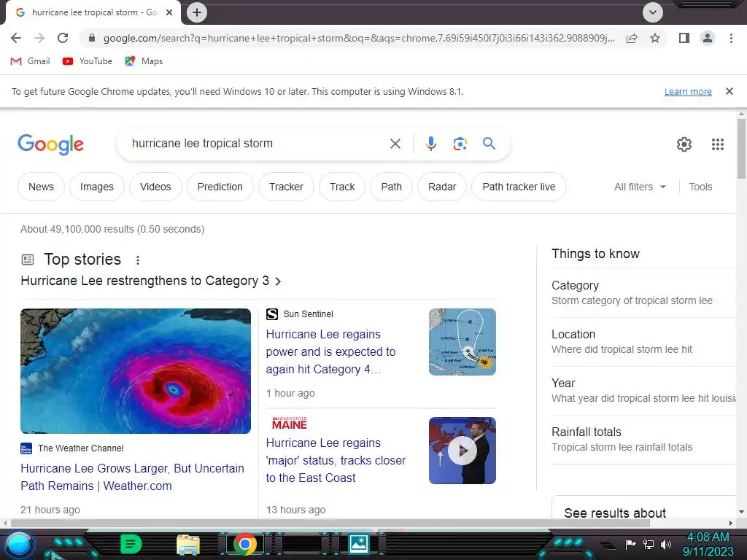Viewport: 747px width, 560px height.
Task: Search by image with the Lens icon
Action: (460, 144)
